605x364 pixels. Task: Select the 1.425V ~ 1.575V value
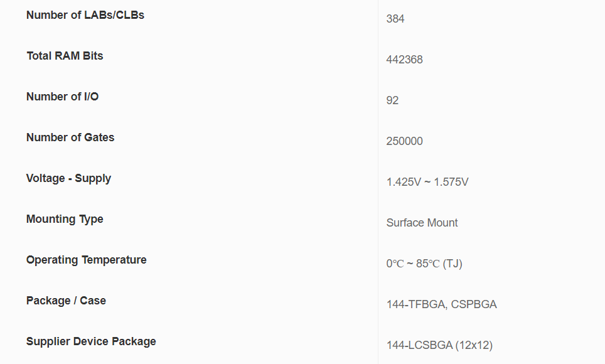[x=427, y=182]
